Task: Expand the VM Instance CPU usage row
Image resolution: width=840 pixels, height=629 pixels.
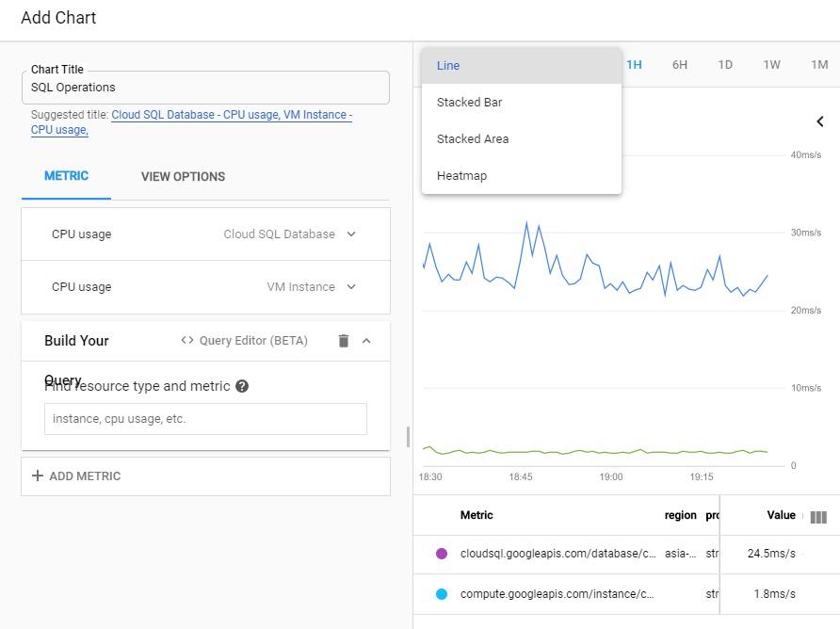Action: [351, 287]
